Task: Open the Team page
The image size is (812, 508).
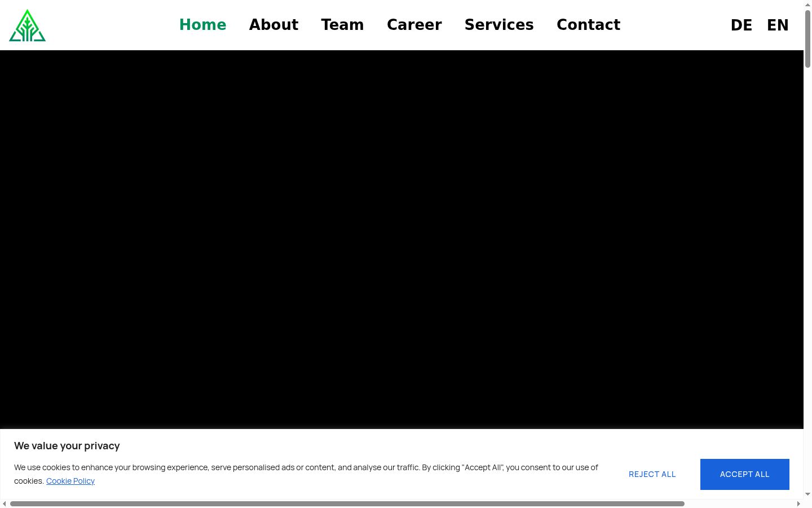Action: (342, 25)
